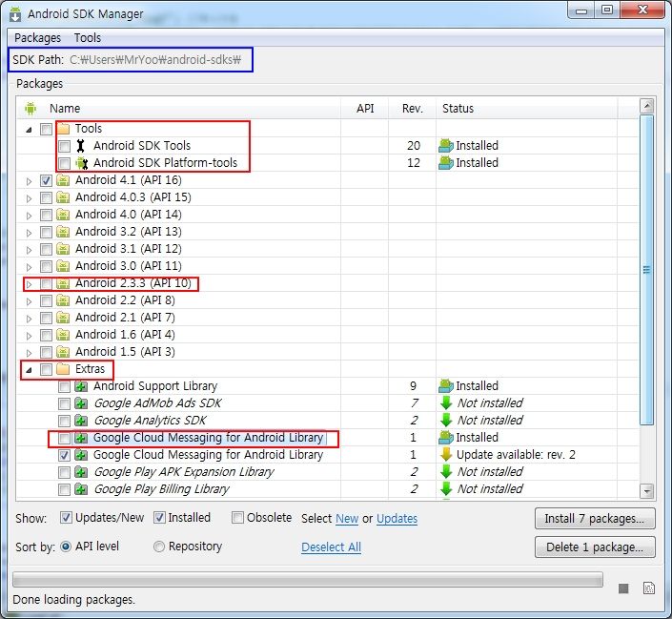Click the API column header
Image resolution: width=672 pixels, height=619 pixels.
coord(365,108)
